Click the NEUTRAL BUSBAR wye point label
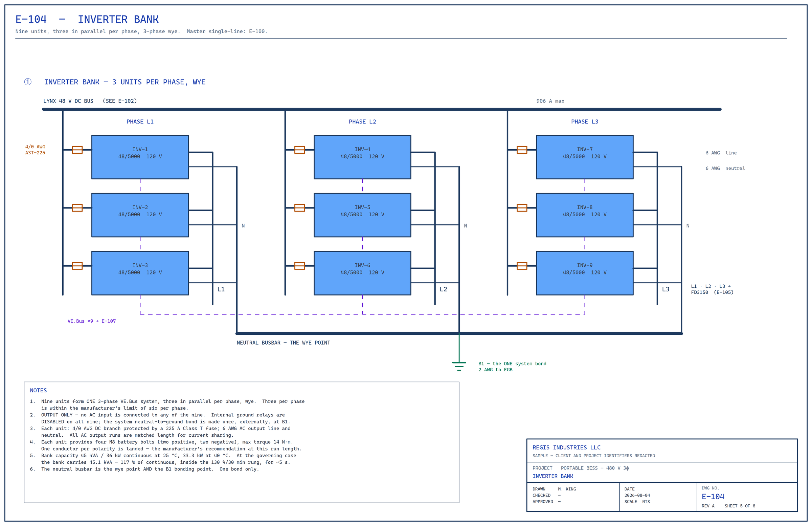 tap(284, 343)
